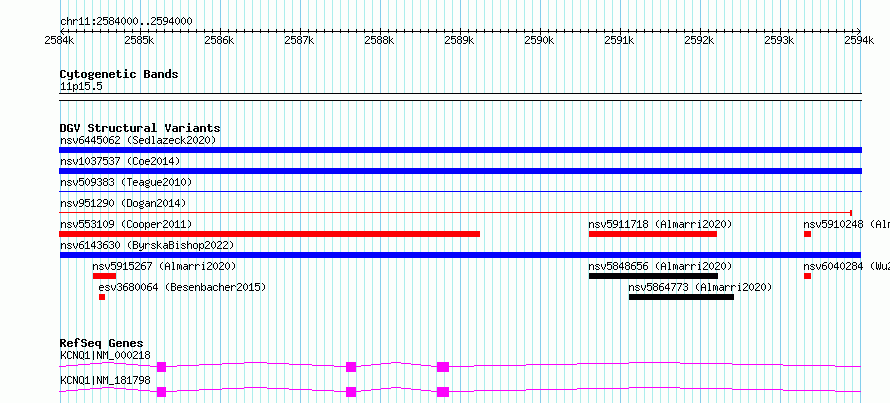Open the nsv1037537 (Coe2014) label

[x=120, y=161]
